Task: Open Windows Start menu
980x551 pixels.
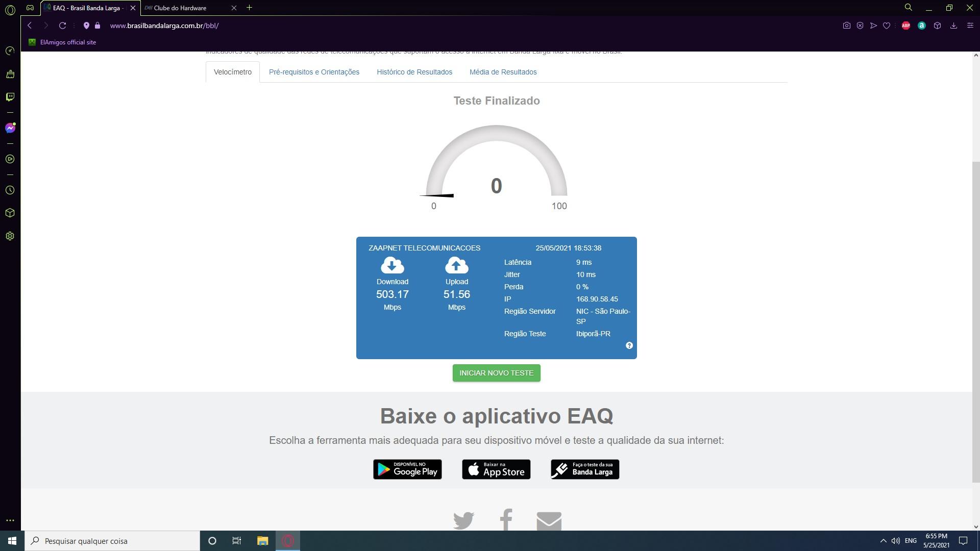Action: (x=12, y=541)
